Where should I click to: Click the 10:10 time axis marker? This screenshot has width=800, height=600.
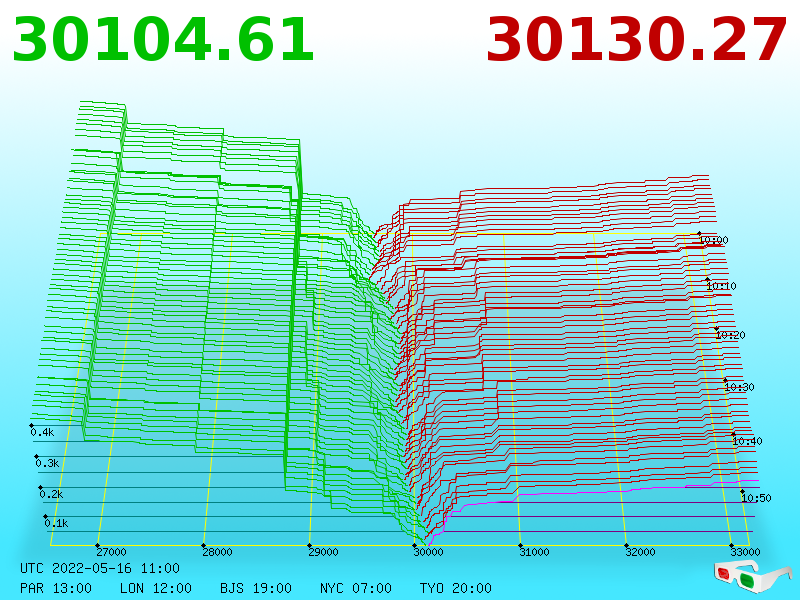click(721, 286)
